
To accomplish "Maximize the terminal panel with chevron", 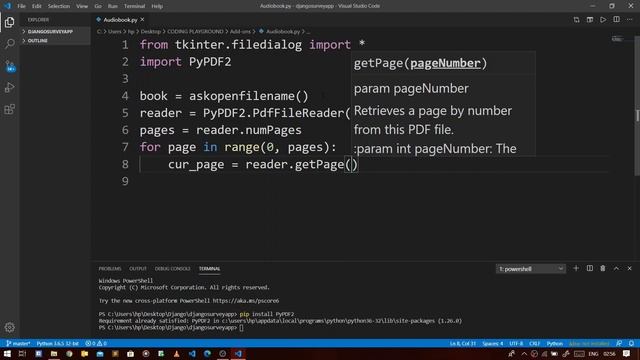I will point(616,268).
